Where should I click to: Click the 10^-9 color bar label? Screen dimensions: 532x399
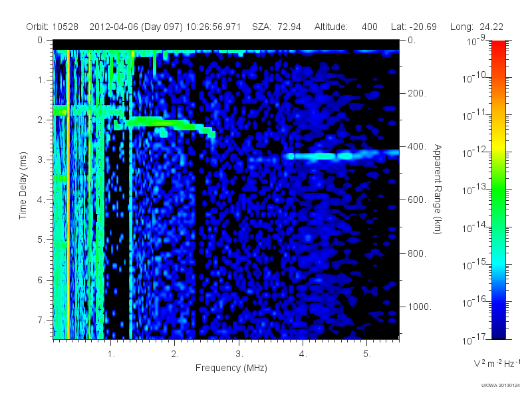476,40
